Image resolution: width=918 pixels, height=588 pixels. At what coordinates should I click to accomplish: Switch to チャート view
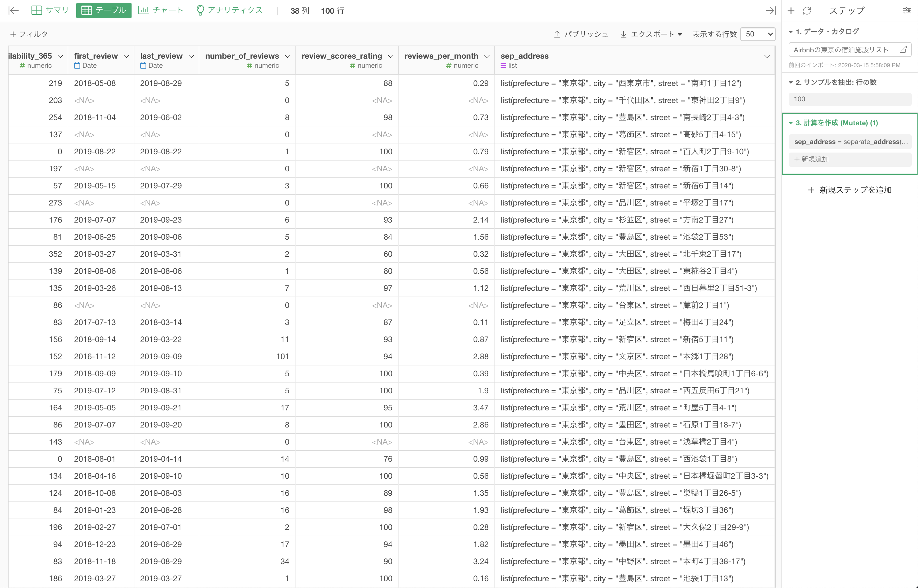(161, 10)
